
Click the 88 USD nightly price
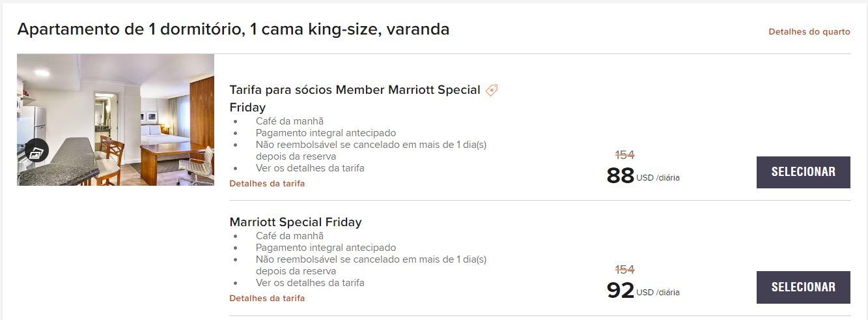pos(643,175)
